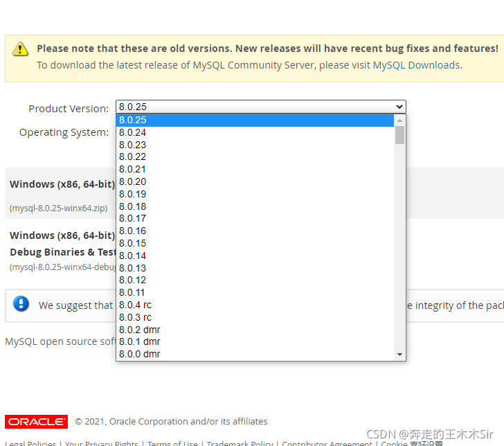Pick the 8.0.14 version

pos(255,256)
